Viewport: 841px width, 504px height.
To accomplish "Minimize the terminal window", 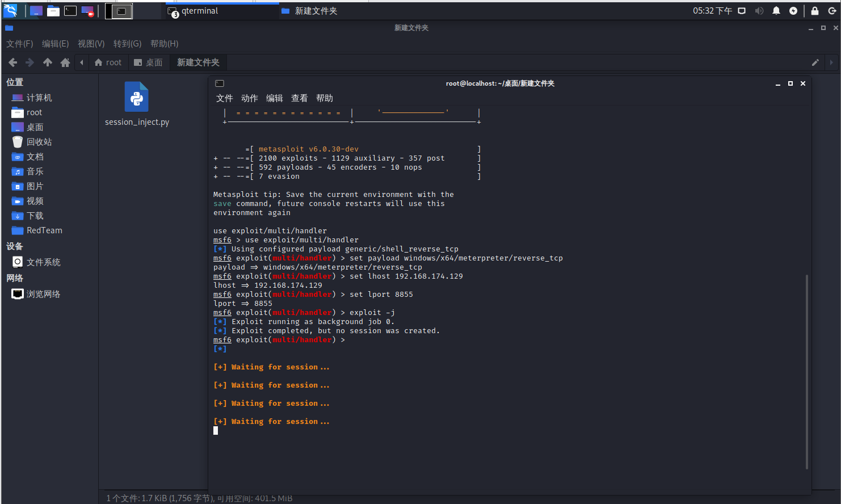I will click(x=778, y=83).
